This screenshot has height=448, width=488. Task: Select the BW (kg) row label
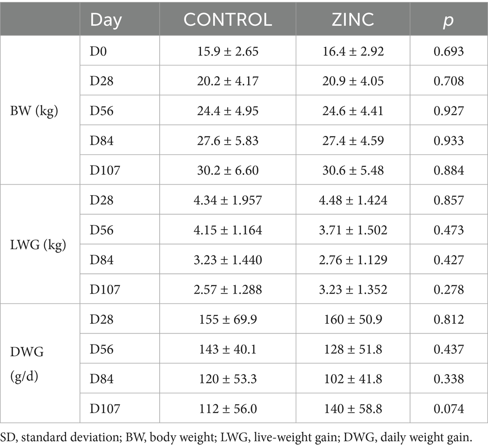(33, 110)
